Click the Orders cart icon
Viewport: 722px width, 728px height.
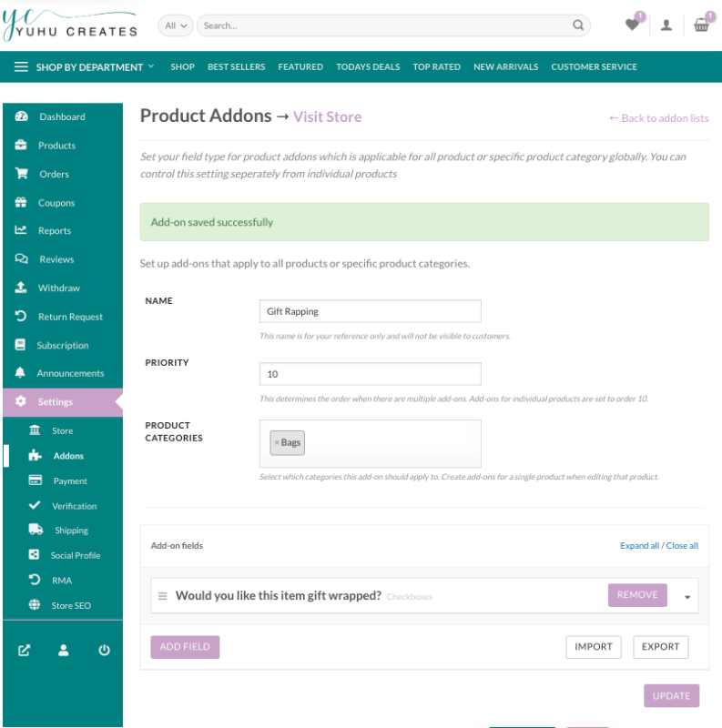point(21,174)
